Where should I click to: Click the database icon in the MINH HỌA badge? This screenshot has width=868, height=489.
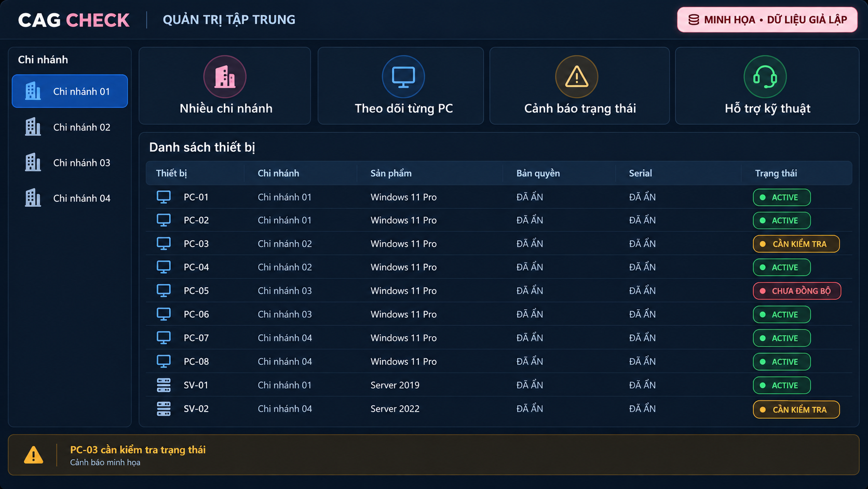[x=694, y=20]
